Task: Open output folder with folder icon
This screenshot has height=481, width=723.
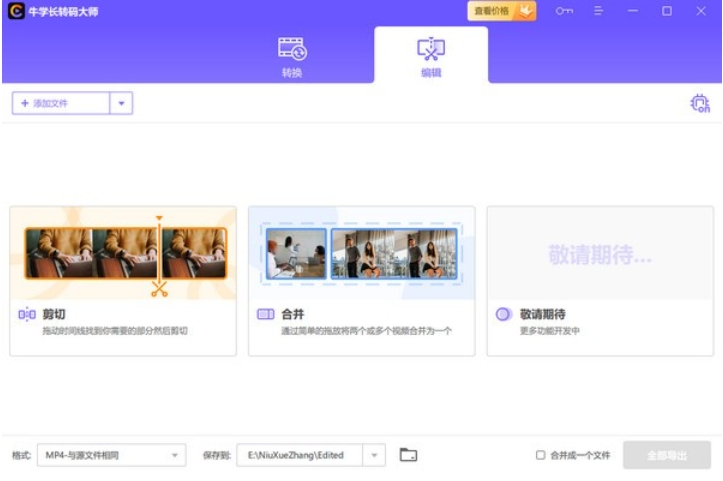Action: coord(408,455)
